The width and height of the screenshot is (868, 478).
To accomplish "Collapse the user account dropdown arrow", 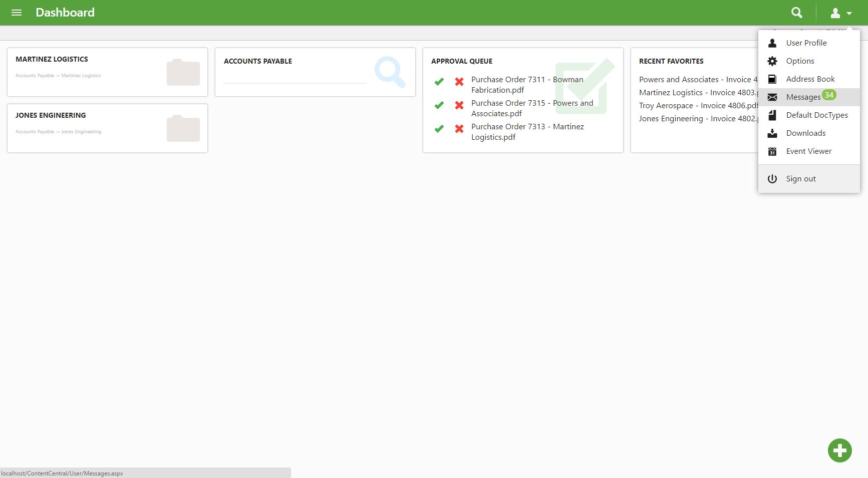I will (849, 14).
